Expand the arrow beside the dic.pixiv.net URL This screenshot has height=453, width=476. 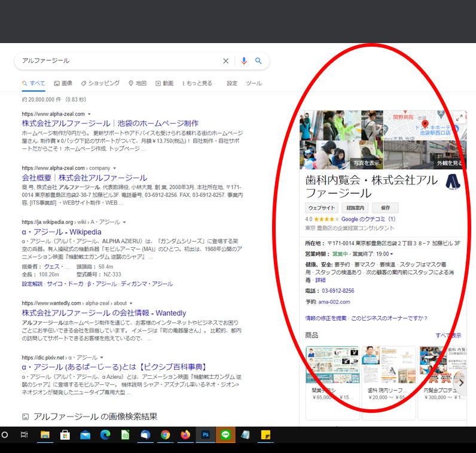tap(102, 358)
